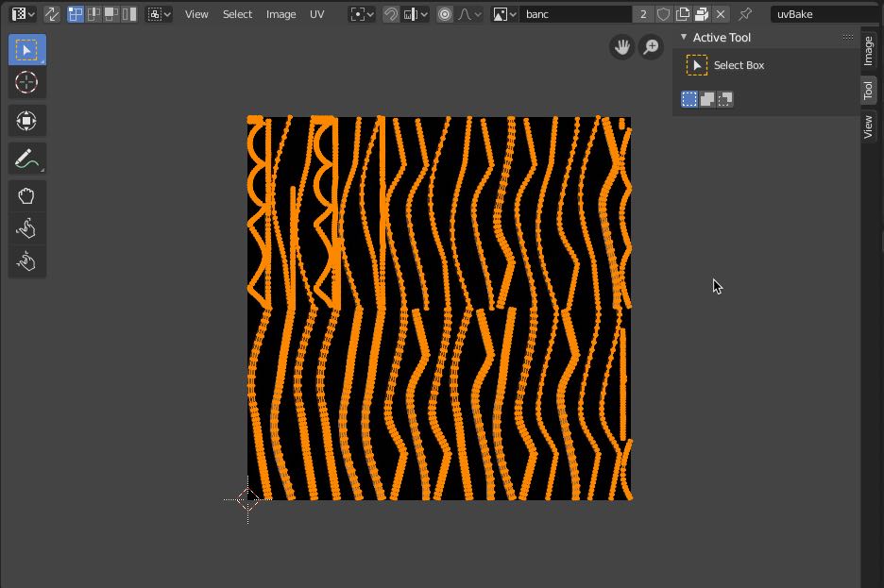Toggle UV sync selection
Screen dimensions: 884x588
[51, 14]
